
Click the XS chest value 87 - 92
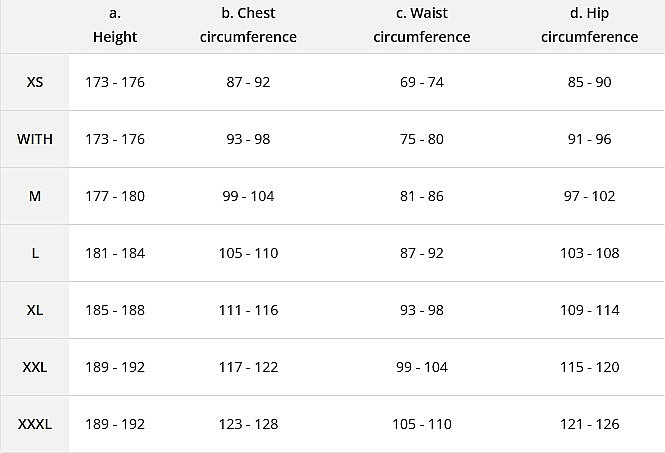[x=248, y=82]
